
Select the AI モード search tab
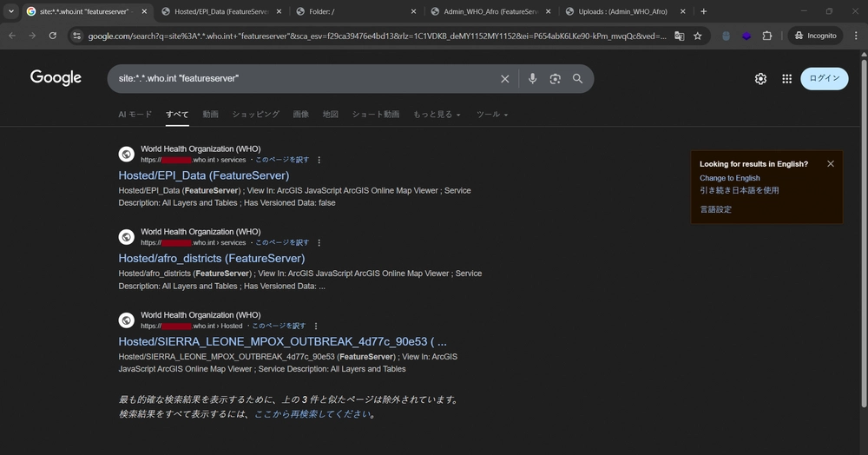click(135, 114)
